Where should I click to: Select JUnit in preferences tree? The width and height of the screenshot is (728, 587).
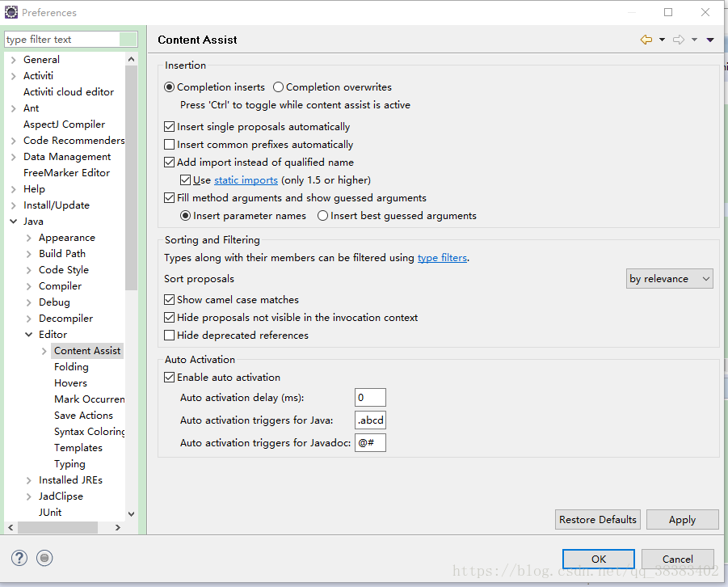pyautogui.click(x=50, y=513)
